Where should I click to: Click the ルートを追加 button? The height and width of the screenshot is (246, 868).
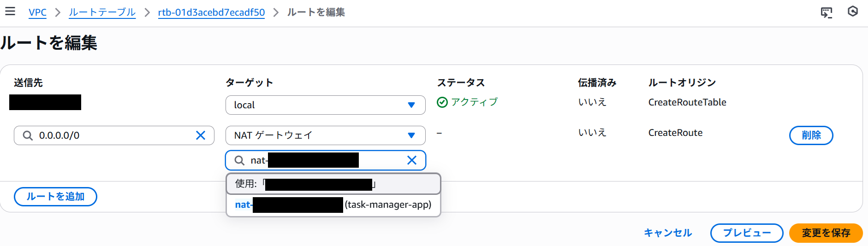pos(55,197)
